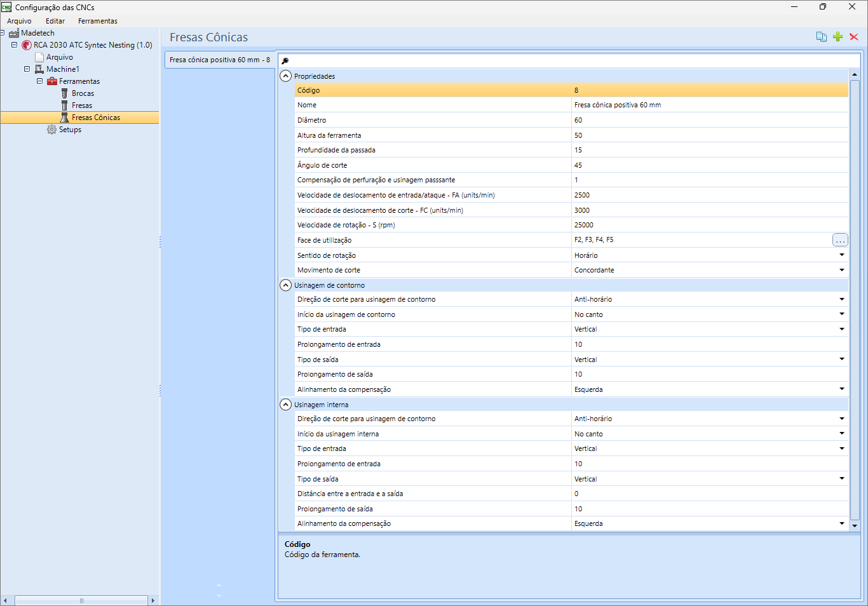This screenshot has width=868, height=606.
Task: Open the Movimento de corte dropdown
Action: [841, 270]
